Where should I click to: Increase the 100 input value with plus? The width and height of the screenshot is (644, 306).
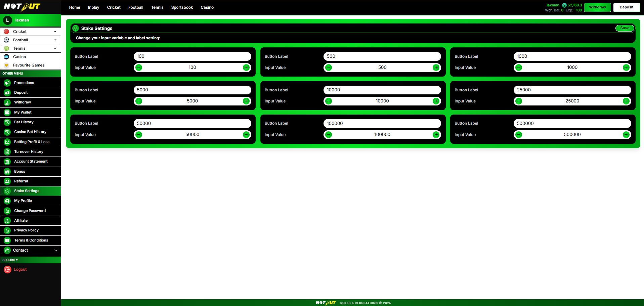(x=246, y=68)
